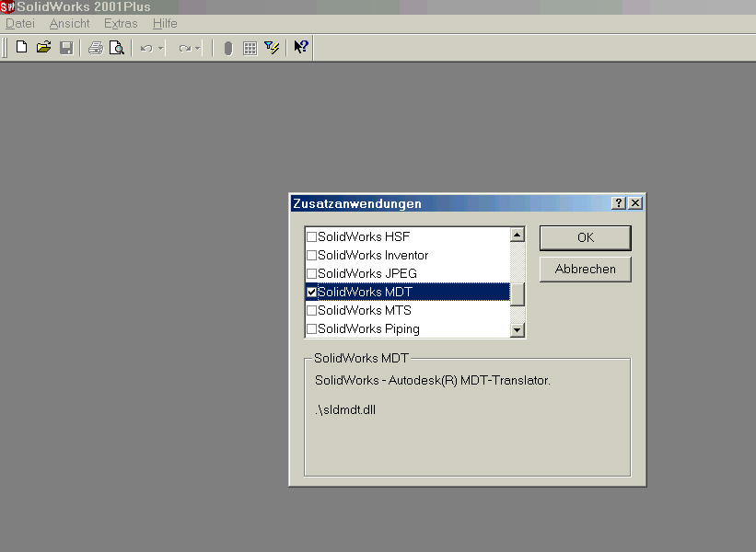Activate the What's This help cursor
The image size is (756, 552).
pyautogui.click(x=301, y=47)
